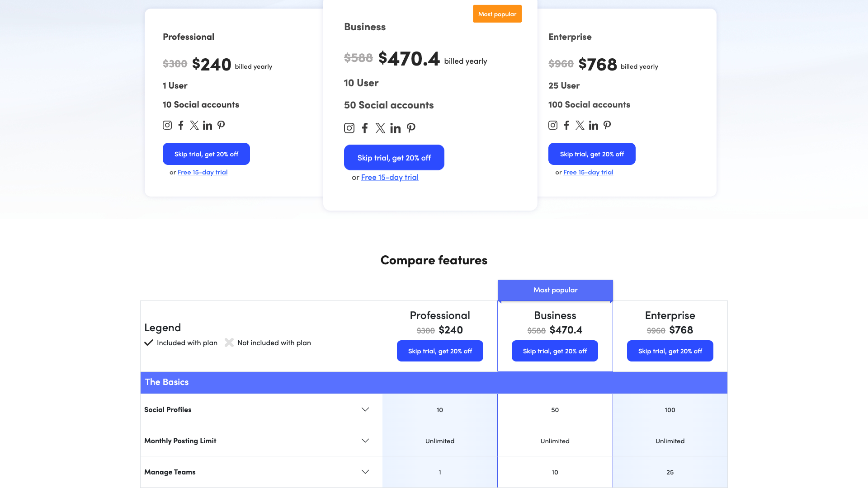Click the Instagram icon on the Enterprise card
The height and width of the screenshot is (488, 868).
click(552, 125)
